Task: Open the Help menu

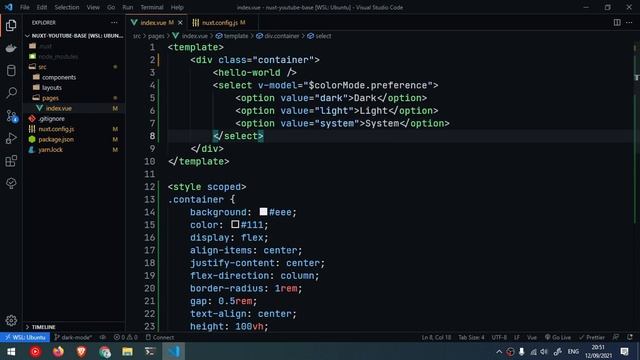Action: point(177,7)
